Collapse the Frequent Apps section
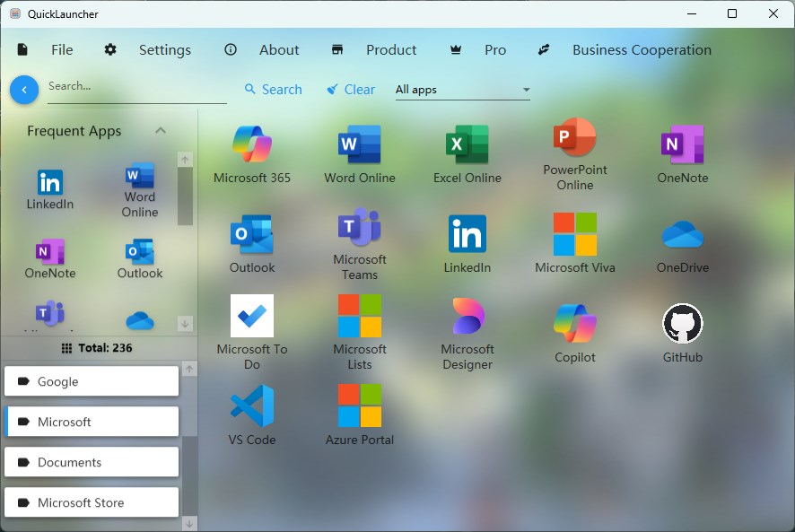The image size is (795, 532). point(161,131)
